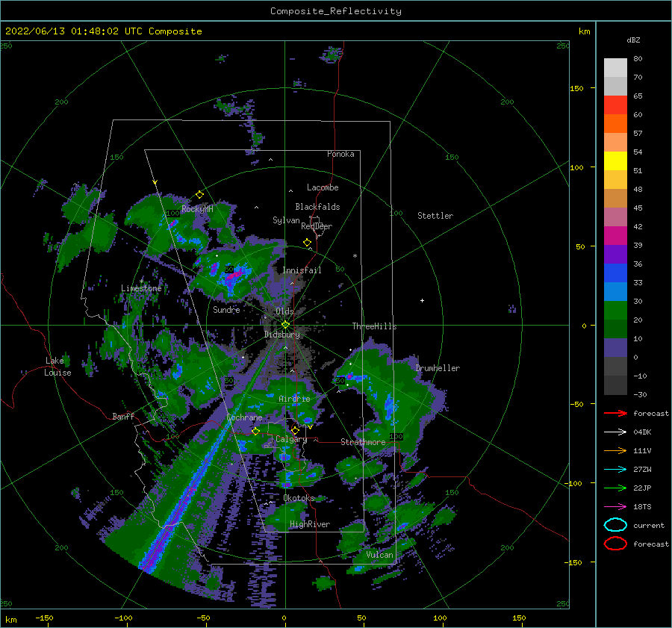Screen dimensions: 672x628
Task: Click the green 22JP arrow icon
Action: tap(615, 488)
